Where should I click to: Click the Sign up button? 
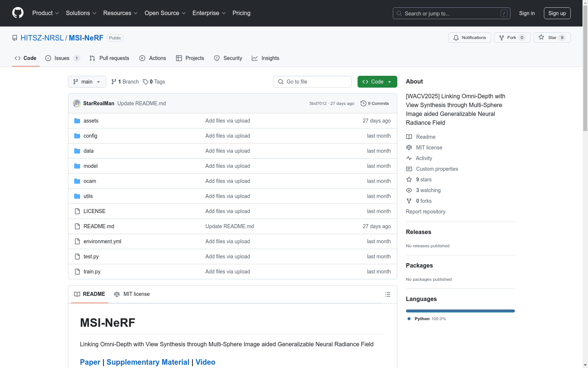[557, 13]
